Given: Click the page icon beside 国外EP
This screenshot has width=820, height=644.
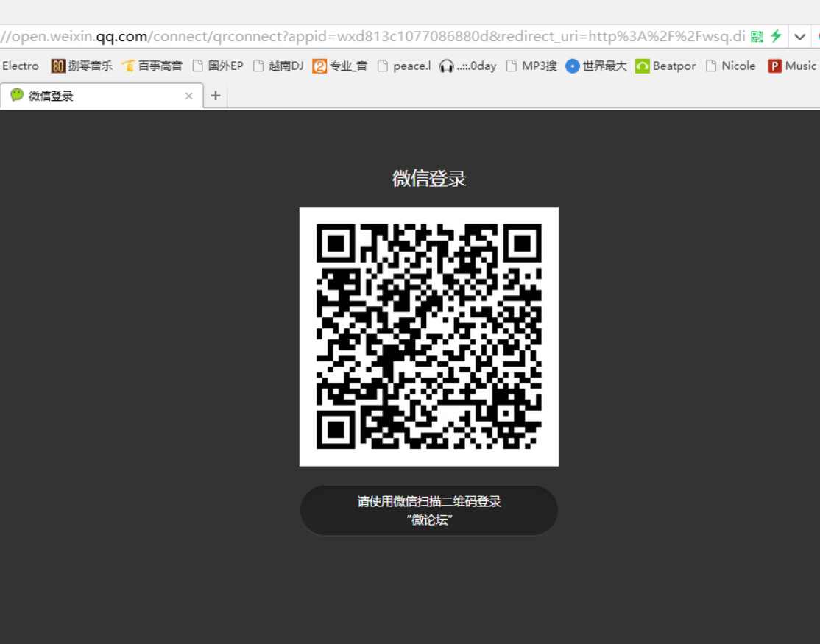Looking at the screenshot, I should click(x=198, y=66).
